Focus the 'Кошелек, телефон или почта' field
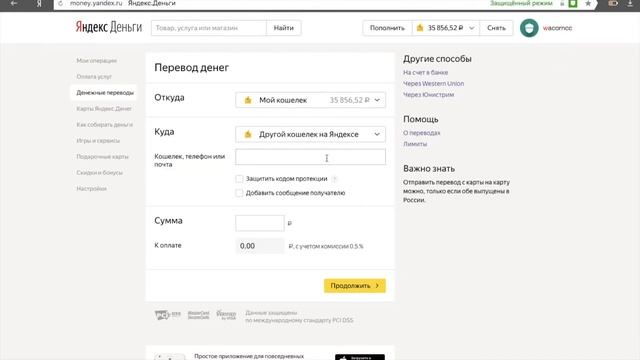Screen dimensions: 640x360 tap(310, 157)
